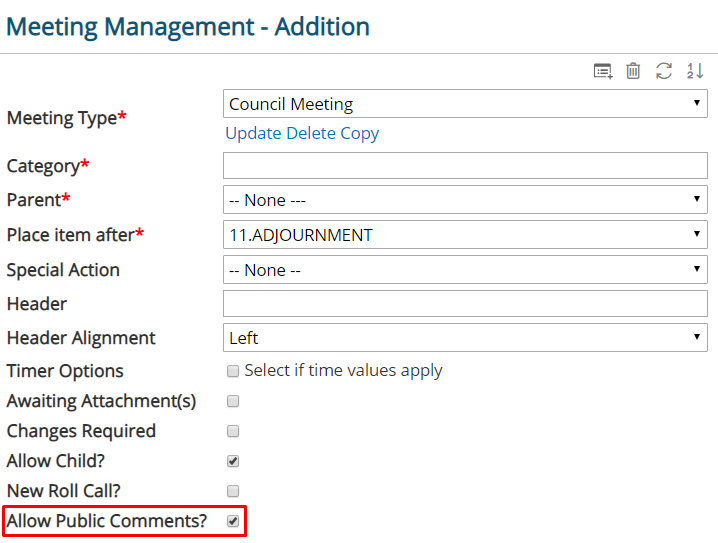The image size is (718, 543).
Task: Click the Changes Required label
Action: click(x=81, y=431)
